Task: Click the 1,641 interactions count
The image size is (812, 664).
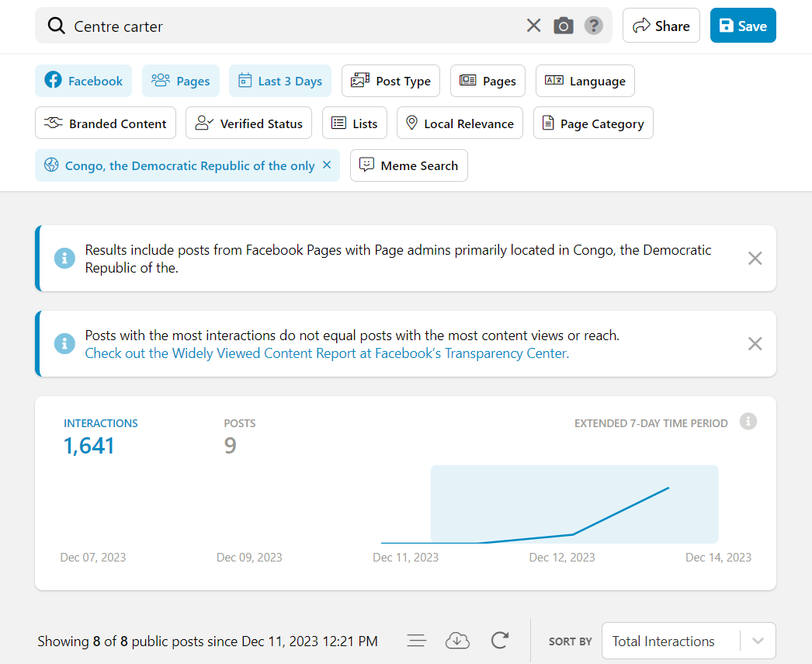Action: click(88, 446)
